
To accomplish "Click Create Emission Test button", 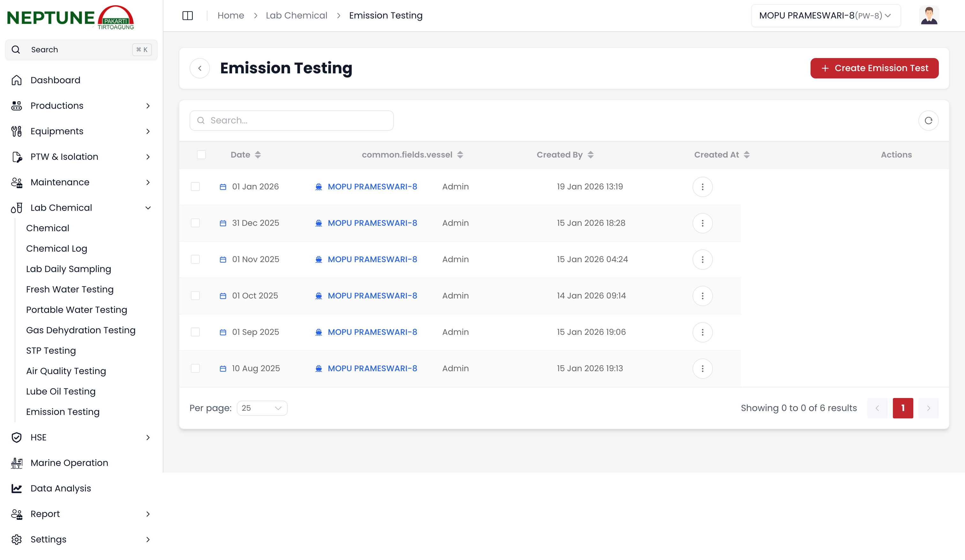I will [874, 68].
